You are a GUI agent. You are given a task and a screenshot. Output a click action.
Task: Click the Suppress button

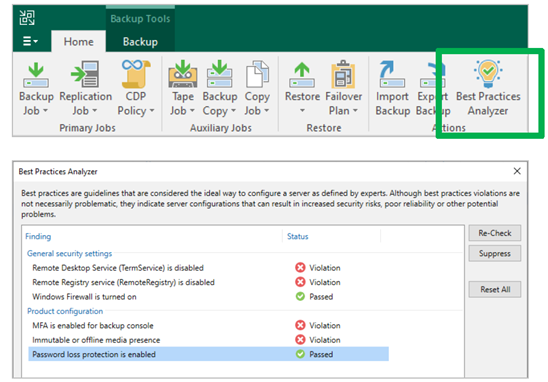click(x=495, y=253)
